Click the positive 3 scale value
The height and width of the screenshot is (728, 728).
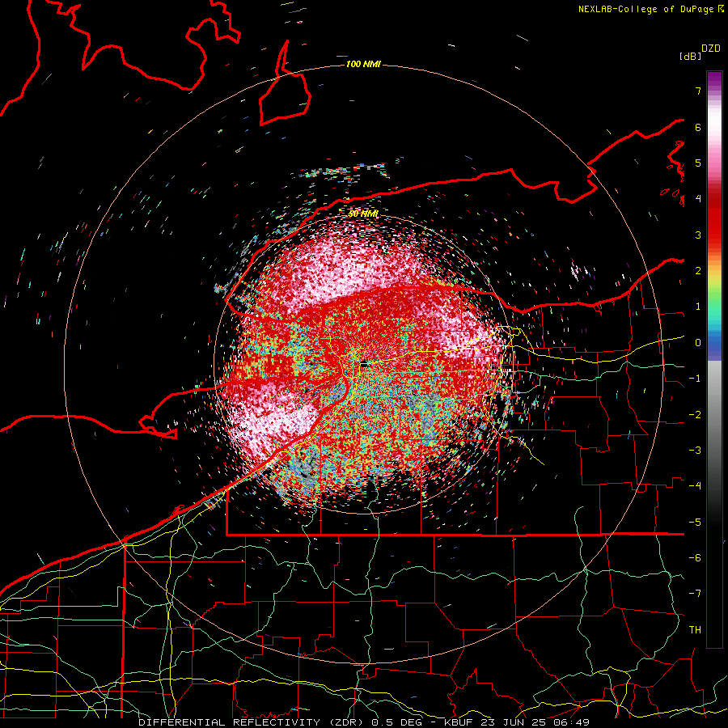click(x=698, y=235)
